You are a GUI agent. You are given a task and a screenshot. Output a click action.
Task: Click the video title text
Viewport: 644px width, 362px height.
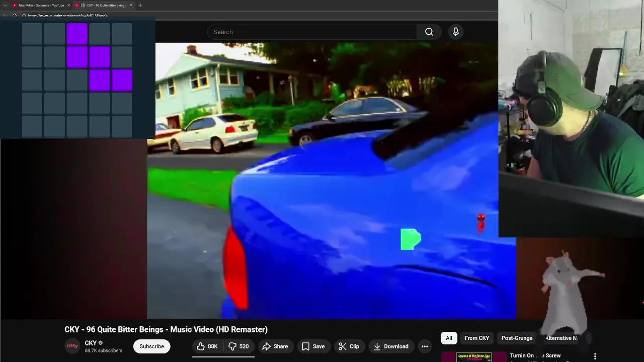(166, 329)
